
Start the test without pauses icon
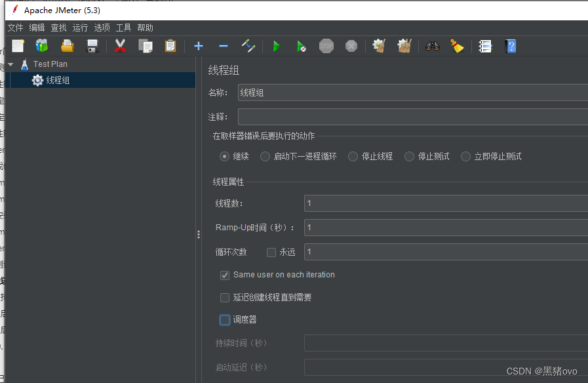302,46
